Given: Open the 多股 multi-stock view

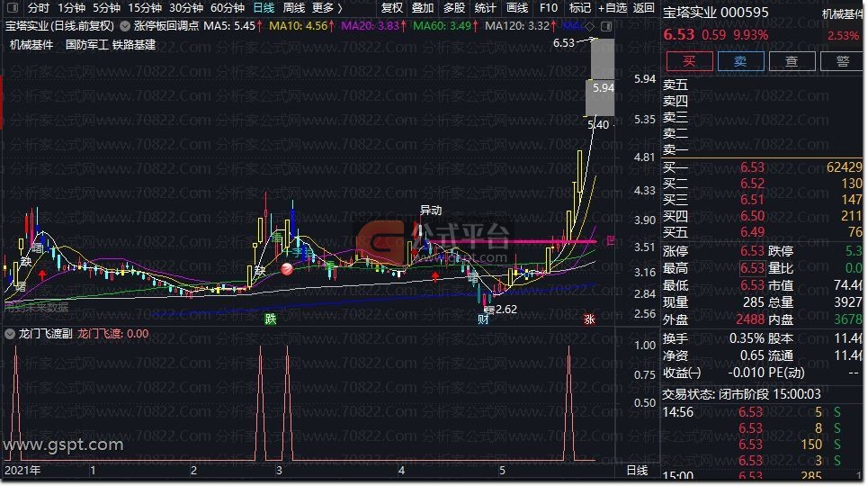Looking at the screenshot, I should [x=454, y=8].
